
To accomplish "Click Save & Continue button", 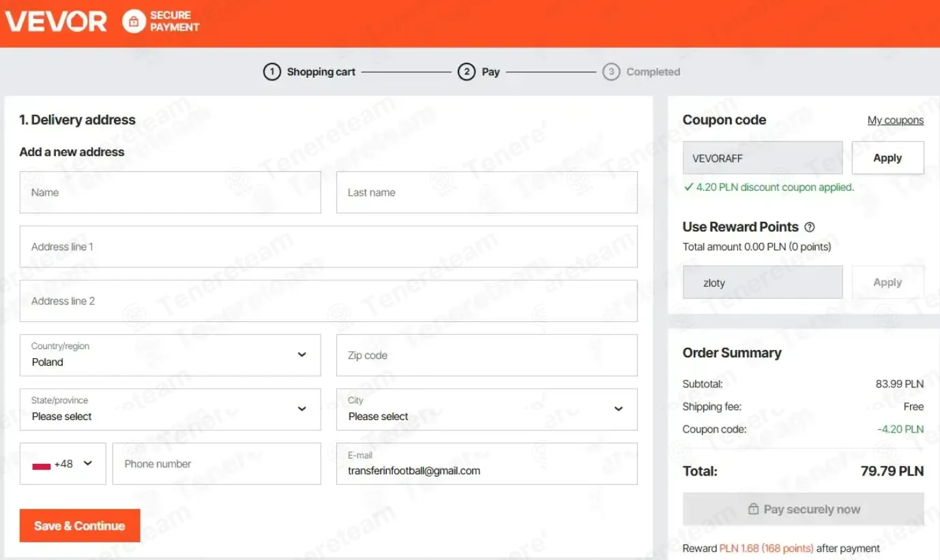I will 80,526.
